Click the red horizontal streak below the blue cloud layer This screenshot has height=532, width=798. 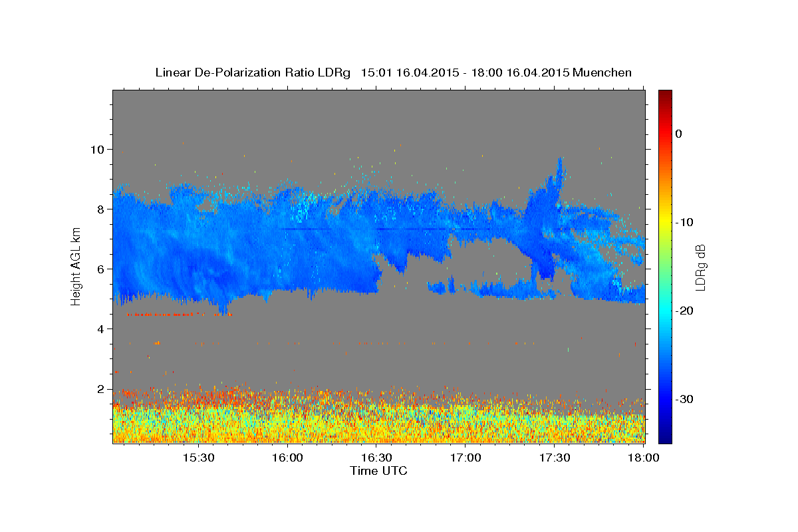pyautogui.click(x=180, y=315)
